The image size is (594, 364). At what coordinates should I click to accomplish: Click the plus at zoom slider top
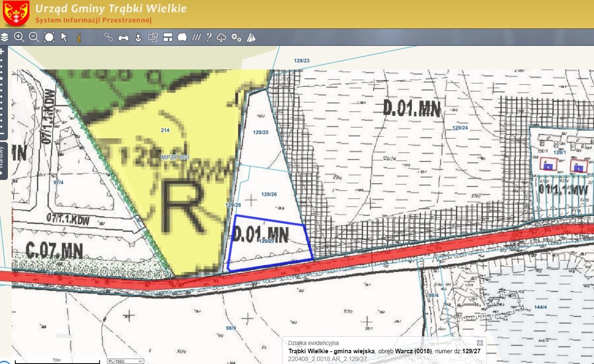2,52
